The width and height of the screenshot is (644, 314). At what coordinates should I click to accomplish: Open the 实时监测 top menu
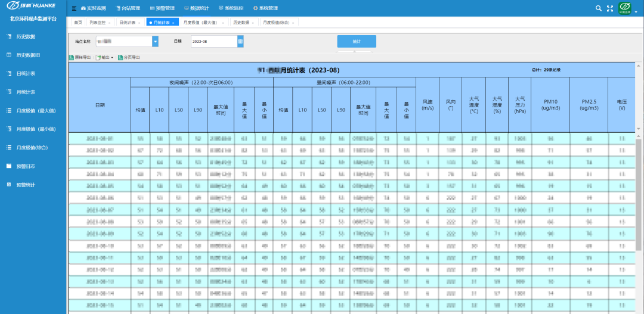pyautogui.click(x=93, y=8)
